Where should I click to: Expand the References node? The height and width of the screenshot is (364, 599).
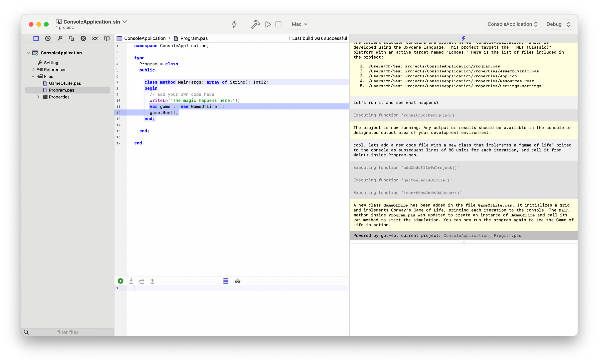point(34,69)
